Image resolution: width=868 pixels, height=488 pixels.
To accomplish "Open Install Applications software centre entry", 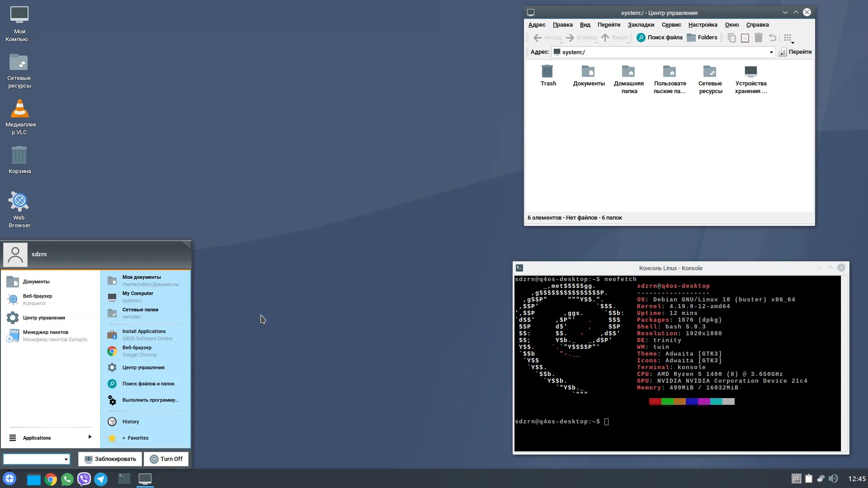I will point(144,334).
